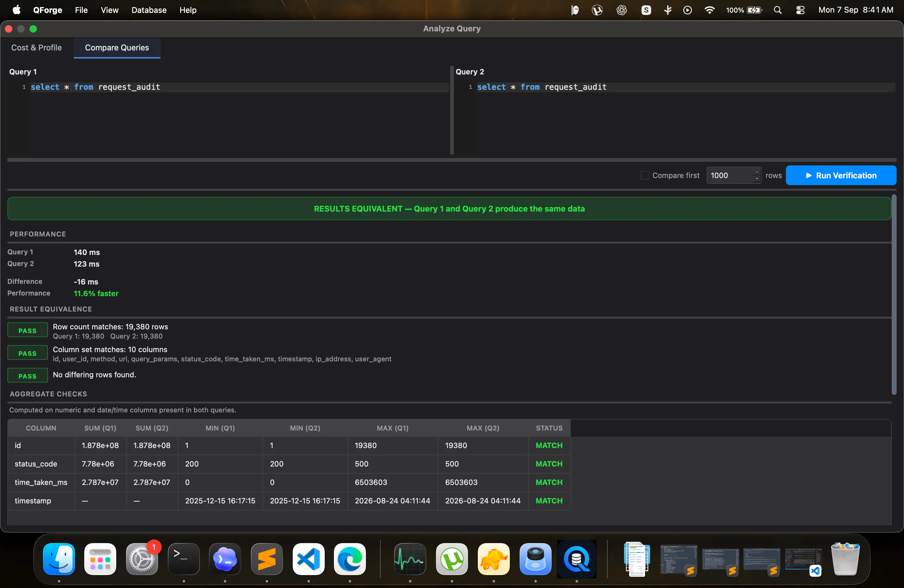Click the battery status icon
The image size is (904, 588).
tap(754, 10)
